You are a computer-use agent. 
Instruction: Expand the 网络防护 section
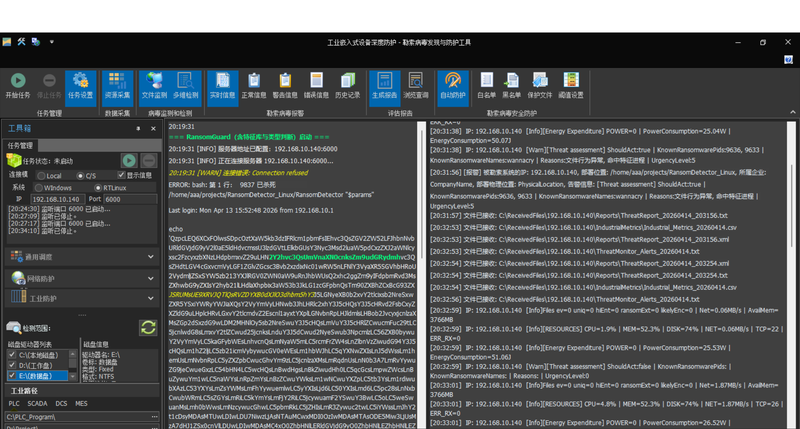tap(82, 278)
